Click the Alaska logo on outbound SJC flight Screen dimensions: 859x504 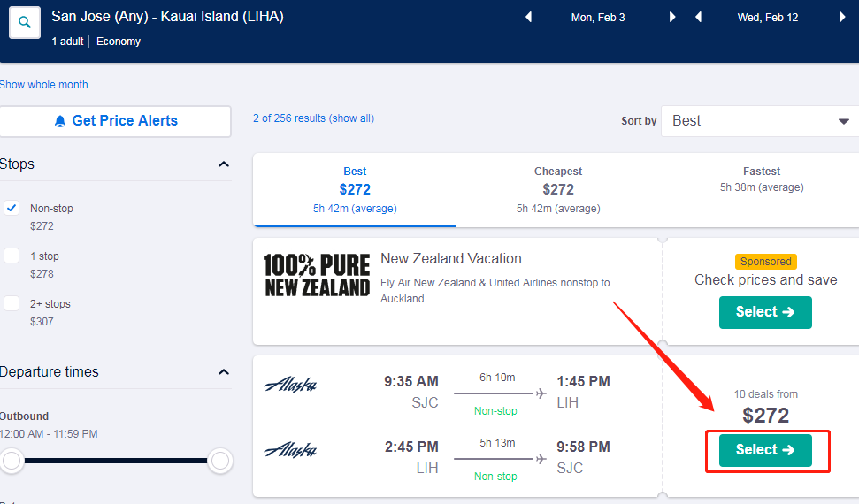[x=290, y=386]
